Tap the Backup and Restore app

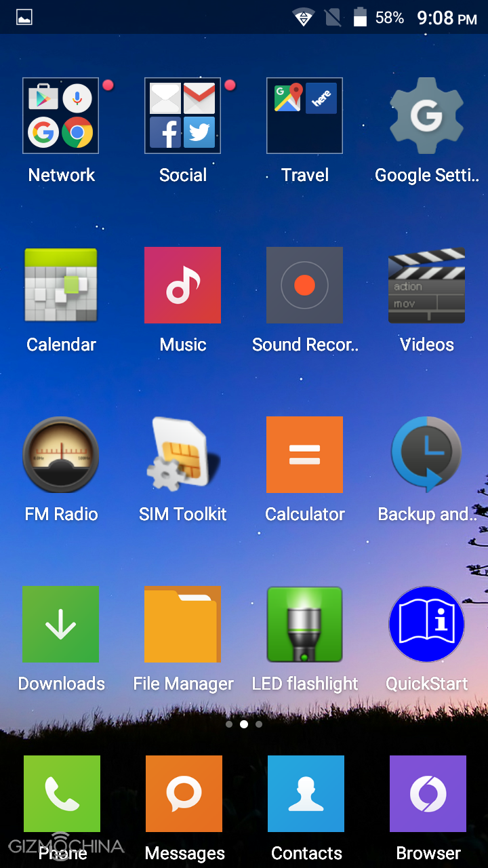coord(426,454)
